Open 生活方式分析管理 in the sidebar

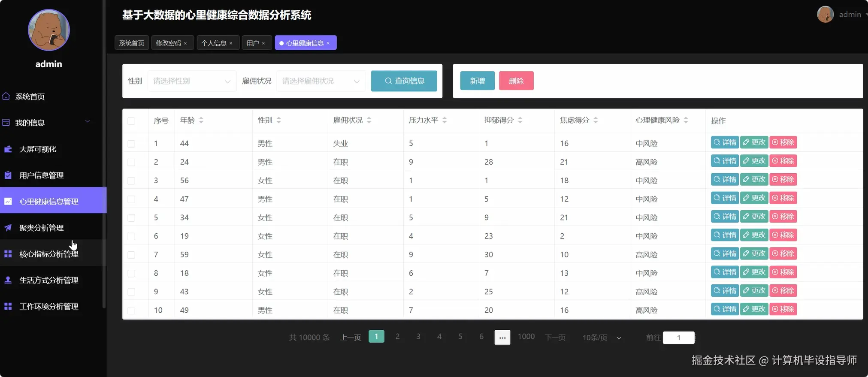pyautogui.click(x=52, y=280)
